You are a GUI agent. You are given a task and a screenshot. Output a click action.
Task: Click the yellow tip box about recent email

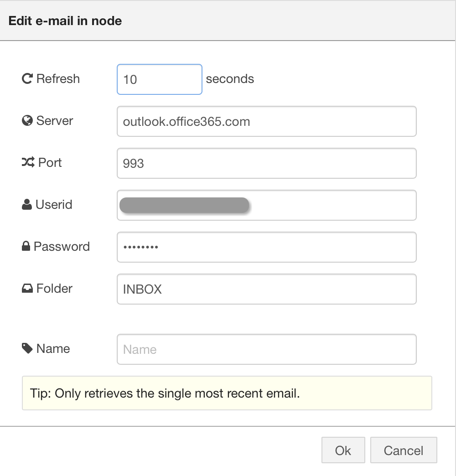pos(227,393)
